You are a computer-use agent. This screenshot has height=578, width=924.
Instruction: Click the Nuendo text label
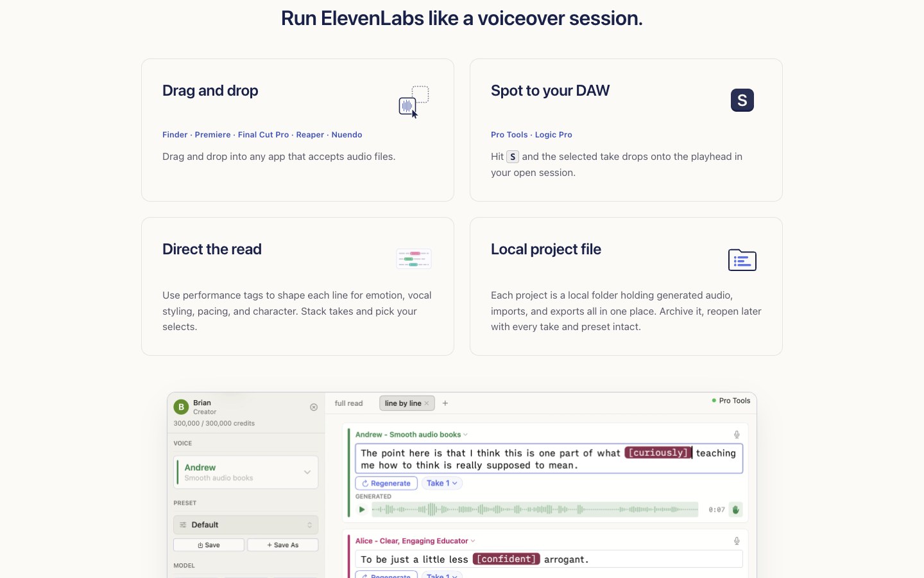347,135
